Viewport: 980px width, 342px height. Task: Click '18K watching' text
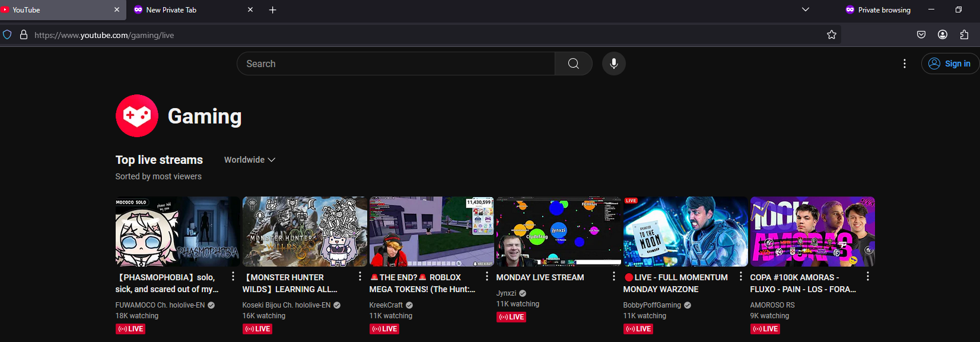coord(137,316)
